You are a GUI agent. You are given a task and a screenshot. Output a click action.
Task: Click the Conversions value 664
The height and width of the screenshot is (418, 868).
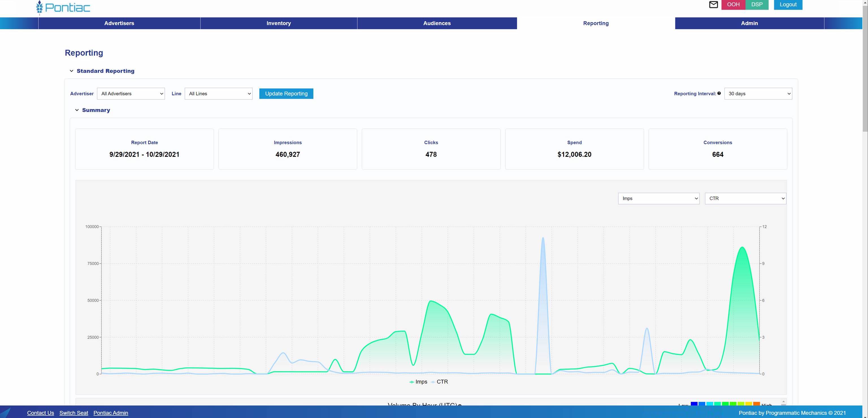click(x=718, y=154)
